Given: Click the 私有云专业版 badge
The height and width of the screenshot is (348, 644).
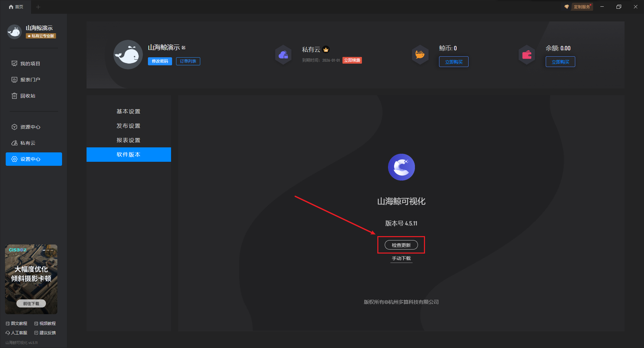Looking at the screenshot, I should click(41, 36).
